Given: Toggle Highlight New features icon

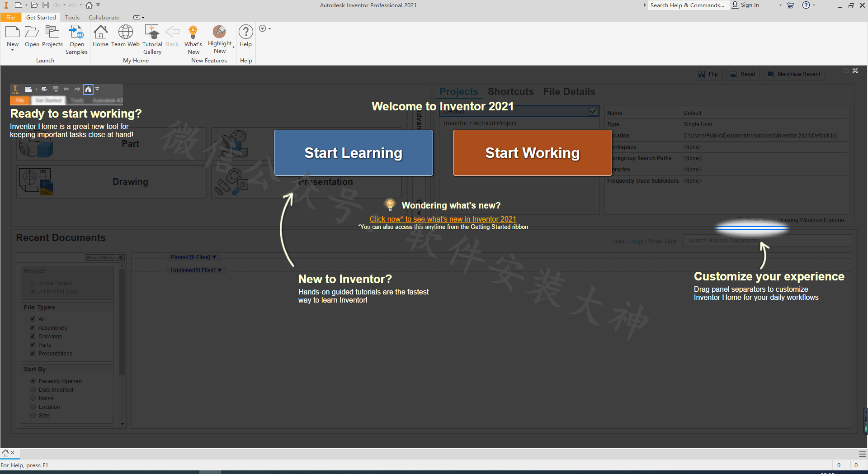Looking at the screenshot, I should coord(219,32).
